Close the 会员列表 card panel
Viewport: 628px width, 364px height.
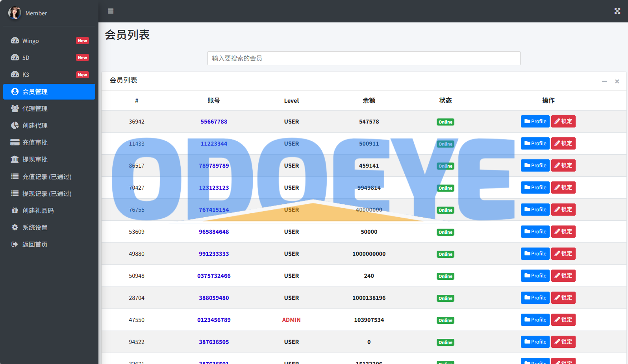617,81
